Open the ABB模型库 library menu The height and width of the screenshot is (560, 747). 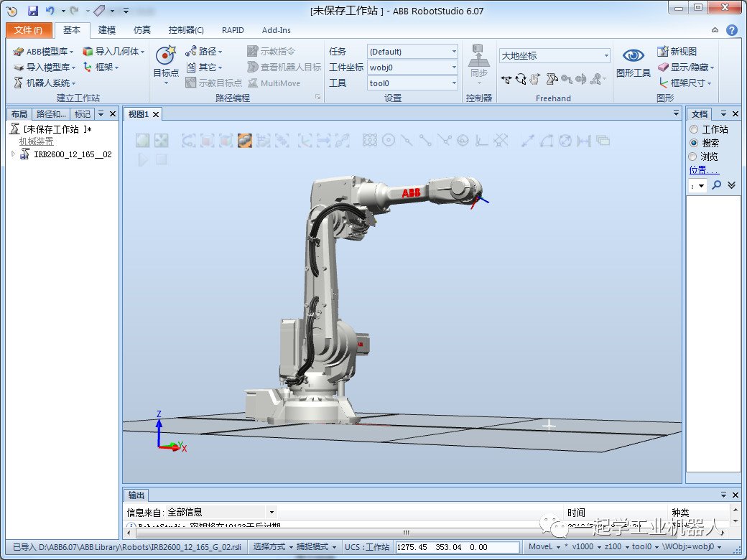coord(43,52)
